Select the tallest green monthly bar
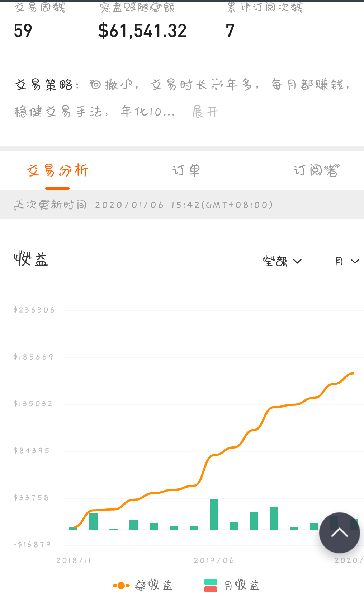This screenshot has width=364, height=596. (x=214, y=514)
